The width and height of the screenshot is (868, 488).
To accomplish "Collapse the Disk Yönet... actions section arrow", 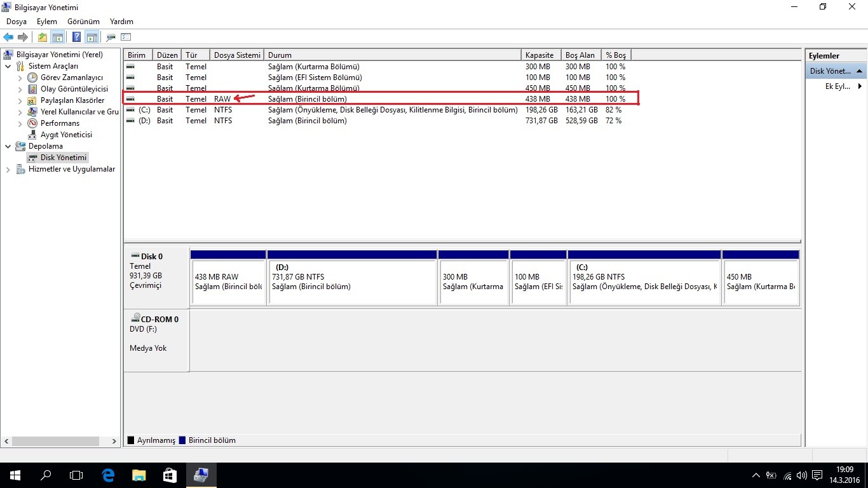I will (x=860, y=71).
